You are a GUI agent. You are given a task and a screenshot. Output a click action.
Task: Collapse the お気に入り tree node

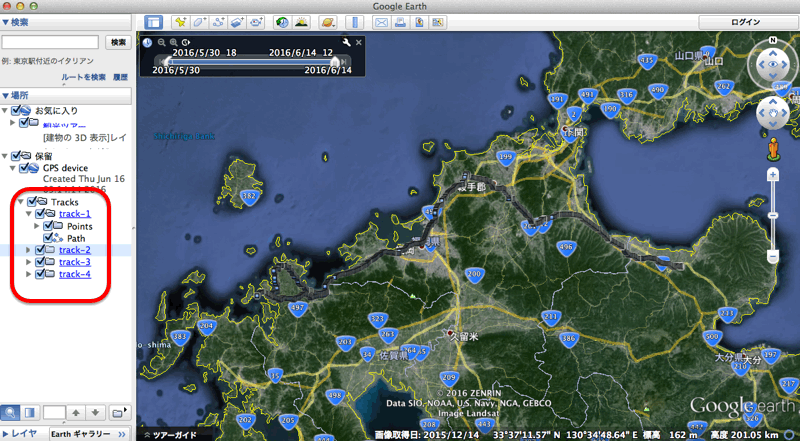(5, 110)
